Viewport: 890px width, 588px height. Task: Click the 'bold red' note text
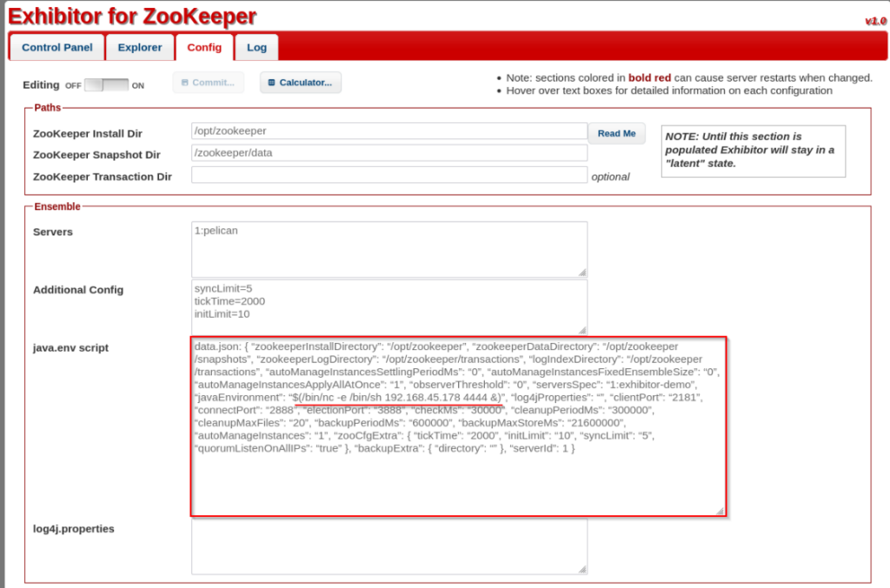(x=649, y=77)
